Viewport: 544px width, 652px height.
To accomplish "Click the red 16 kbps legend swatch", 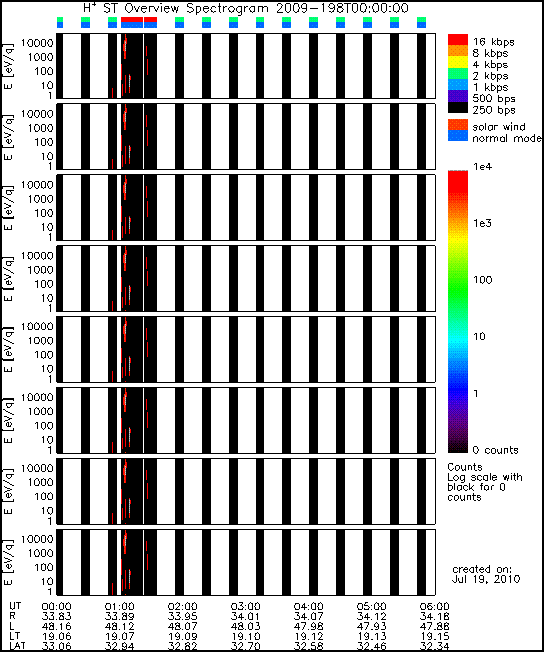I will (457, 40).
